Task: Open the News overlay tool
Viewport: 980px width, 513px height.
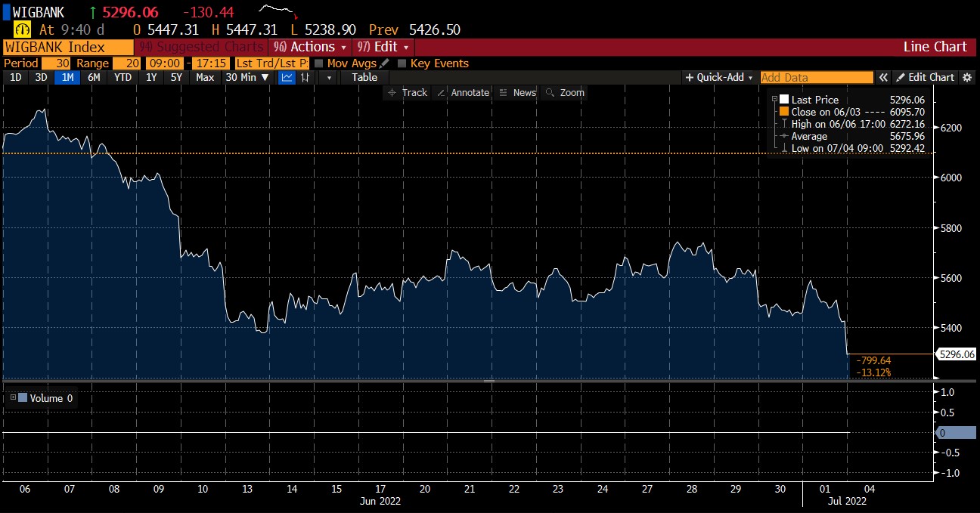Action: (518, 92)
